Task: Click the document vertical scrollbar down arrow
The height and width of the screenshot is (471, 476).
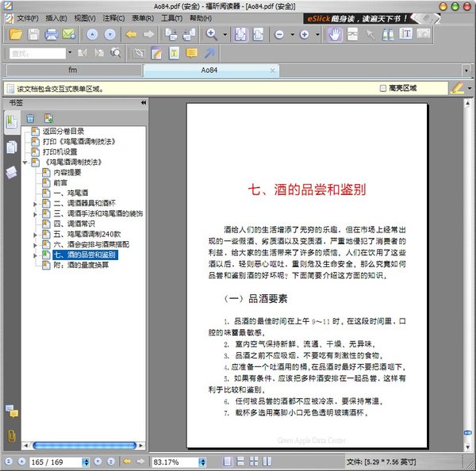Action: (x=467, y=447)
